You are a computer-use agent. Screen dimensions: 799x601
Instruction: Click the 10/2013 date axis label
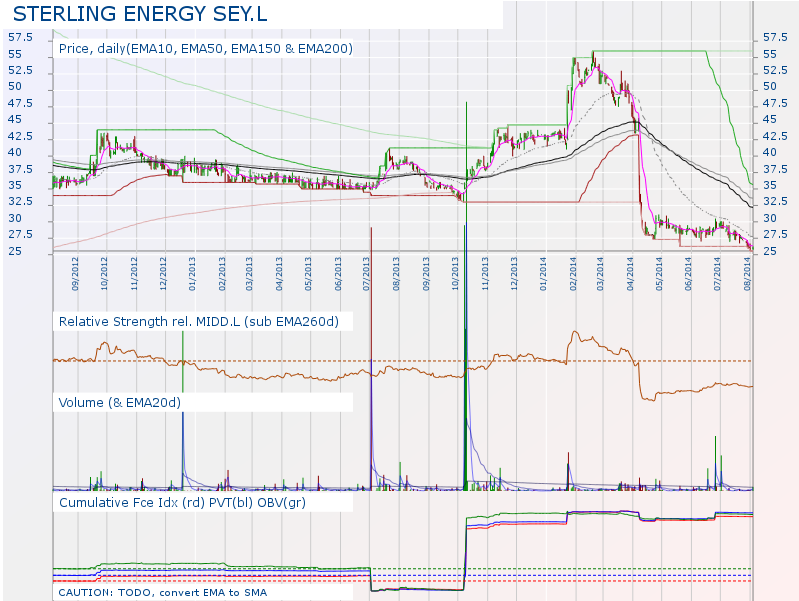click(x=455, y=274)
